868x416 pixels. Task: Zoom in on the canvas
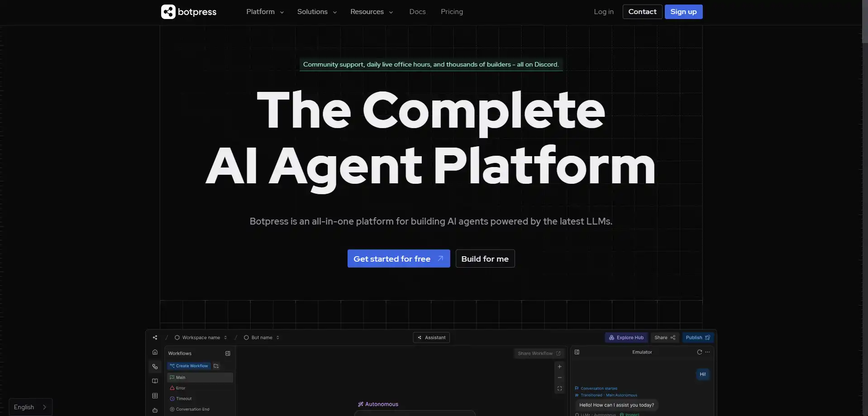[x=559, y=367]
